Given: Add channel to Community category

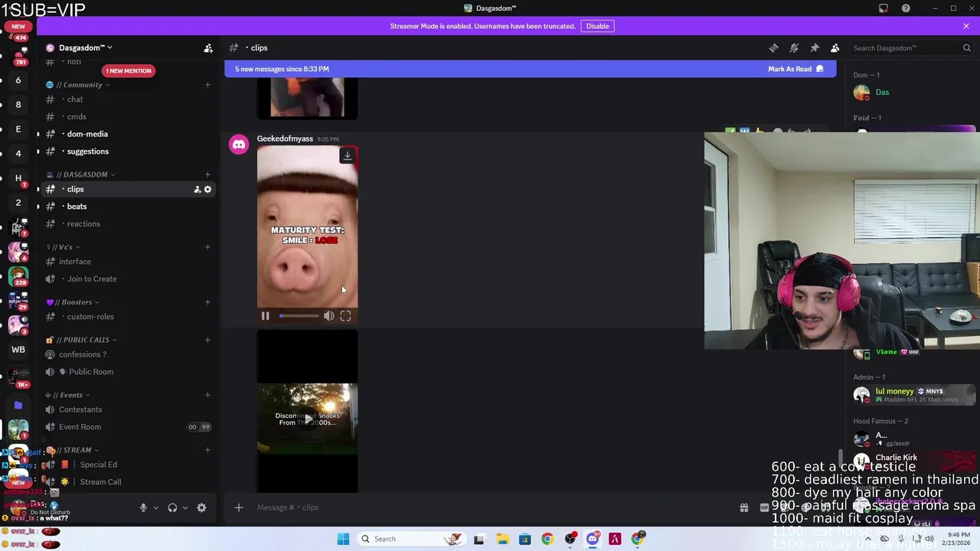Looking at the screenshot, I should point(207,85).
